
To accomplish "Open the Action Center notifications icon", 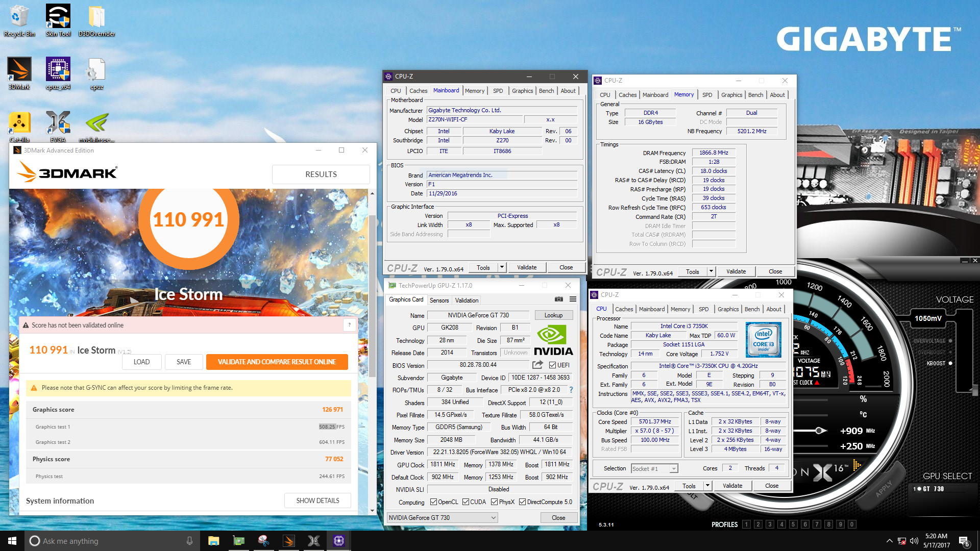I will [964, 541].
